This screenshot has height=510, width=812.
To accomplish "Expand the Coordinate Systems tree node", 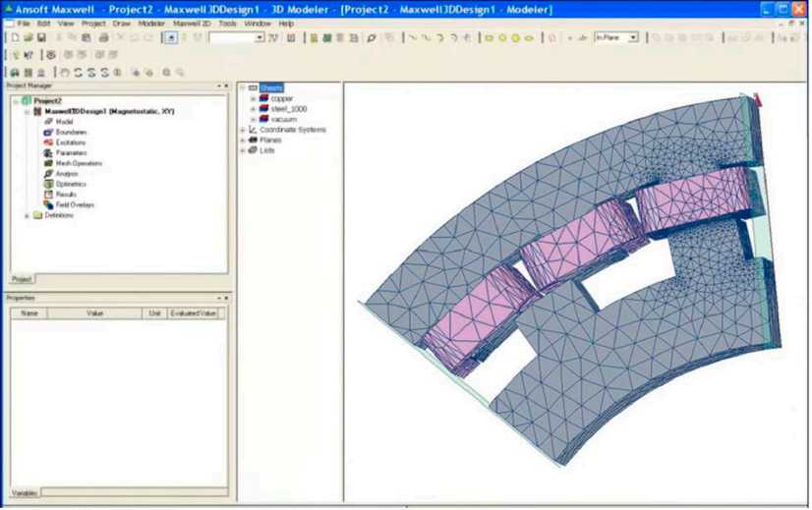I will 243,130.
